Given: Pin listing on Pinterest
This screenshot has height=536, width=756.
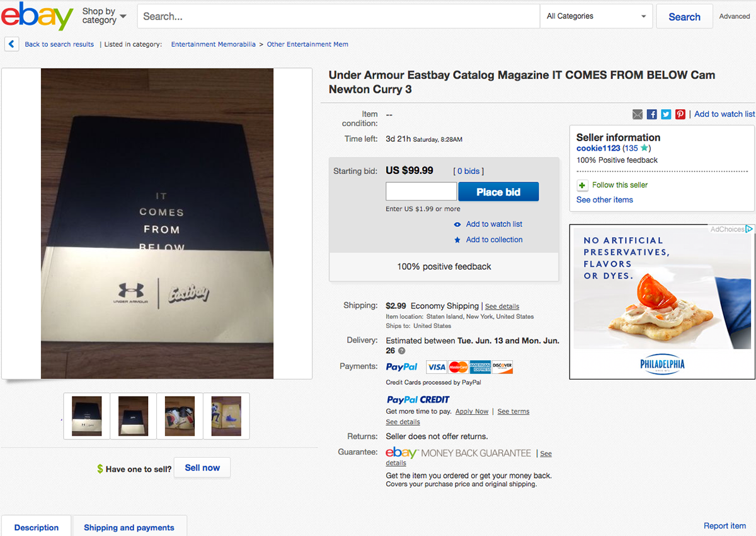Looking at the screenshot, I should [x=680, y=114].
